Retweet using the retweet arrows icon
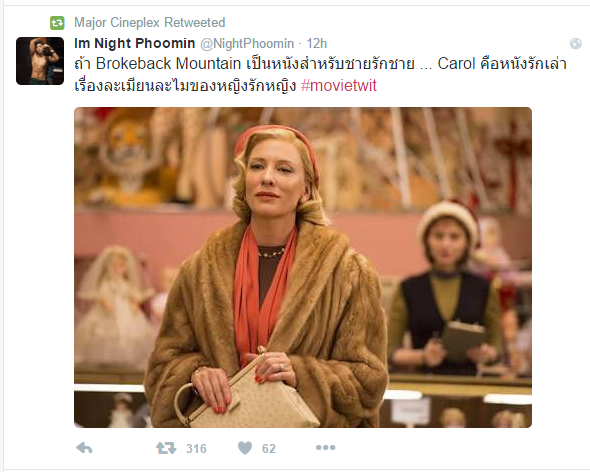The height and width of the screenshot is (472, 590). pyautogui.click(x=166, y=448)
